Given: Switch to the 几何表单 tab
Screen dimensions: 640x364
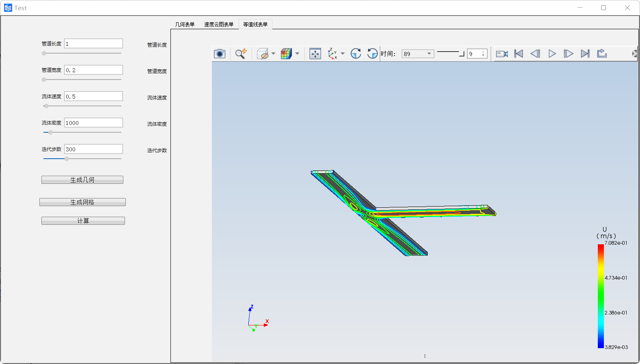Looking at the screenshot, I should [185, 24].
